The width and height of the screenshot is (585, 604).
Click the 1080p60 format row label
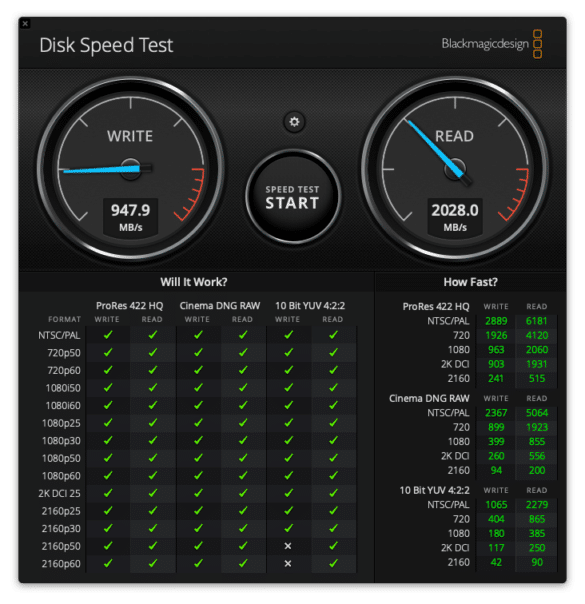pos(61,476)
